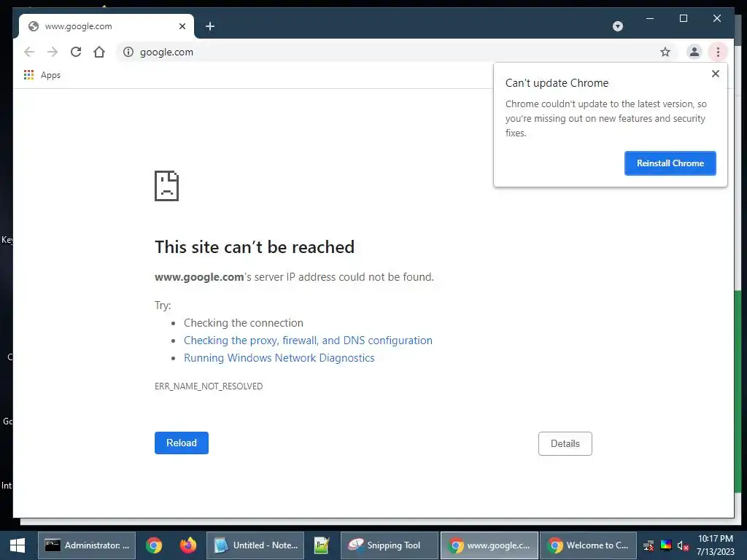Open tab search dropdown arrow
747x560 pixels.
617,26
